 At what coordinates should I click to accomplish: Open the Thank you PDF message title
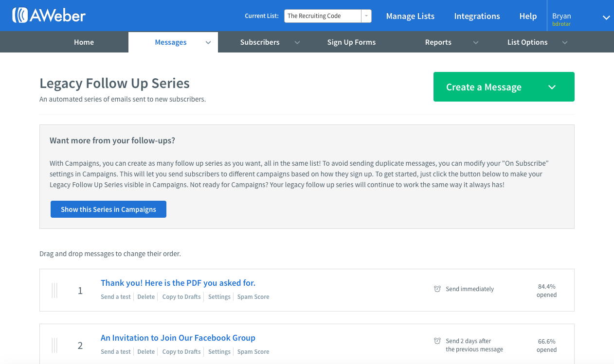(178, 283)
